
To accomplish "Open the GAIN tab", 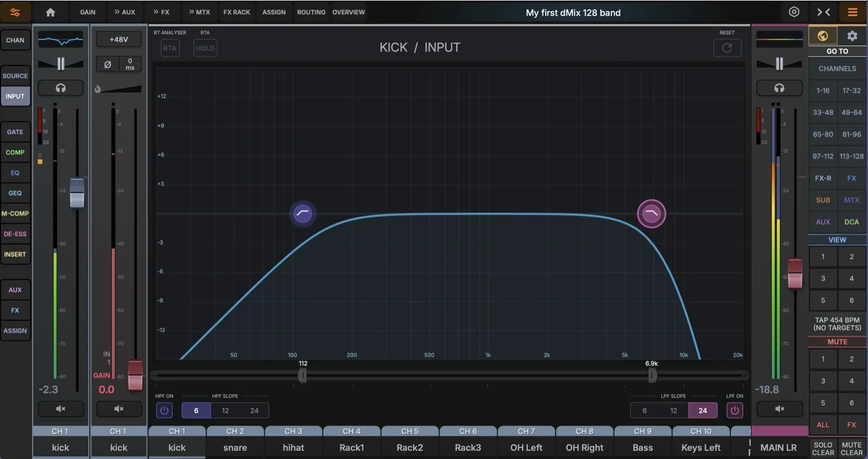I will 88,12.
